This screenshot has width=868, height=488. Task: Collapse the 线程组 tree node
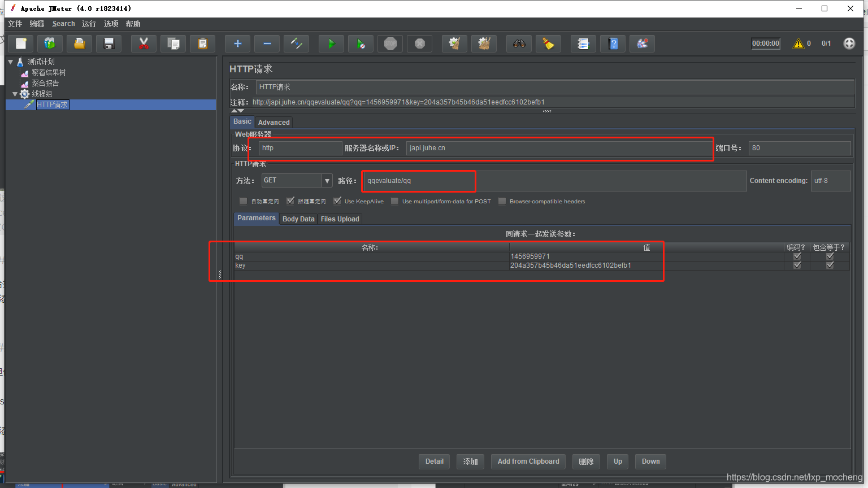(x=15, y=94)
